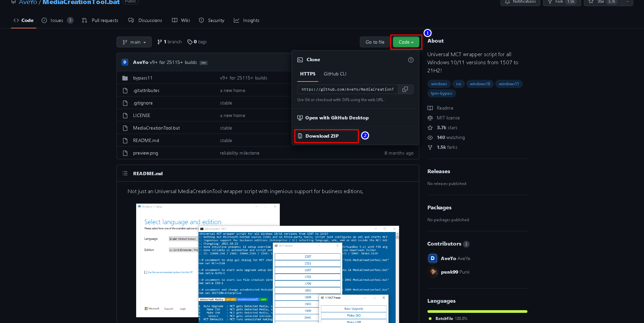Select the tpm-bypass topic tag
644x323 pixels.
(442, 93)
